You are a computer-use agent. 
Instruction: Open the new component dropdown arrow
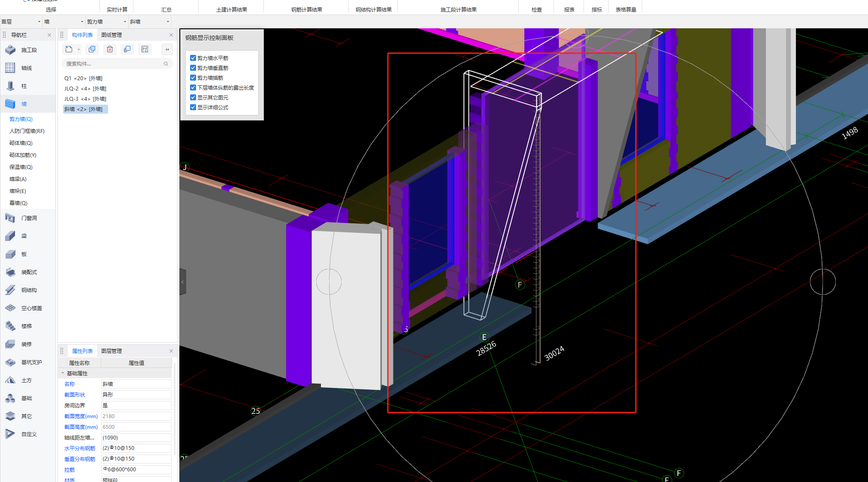[x=79, y=50]
